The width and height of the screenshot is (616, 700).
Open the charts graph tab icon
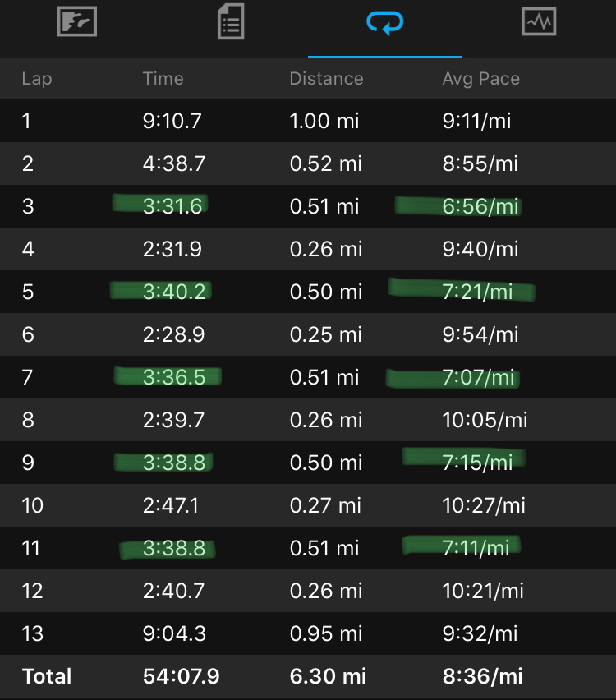(539, 22)
